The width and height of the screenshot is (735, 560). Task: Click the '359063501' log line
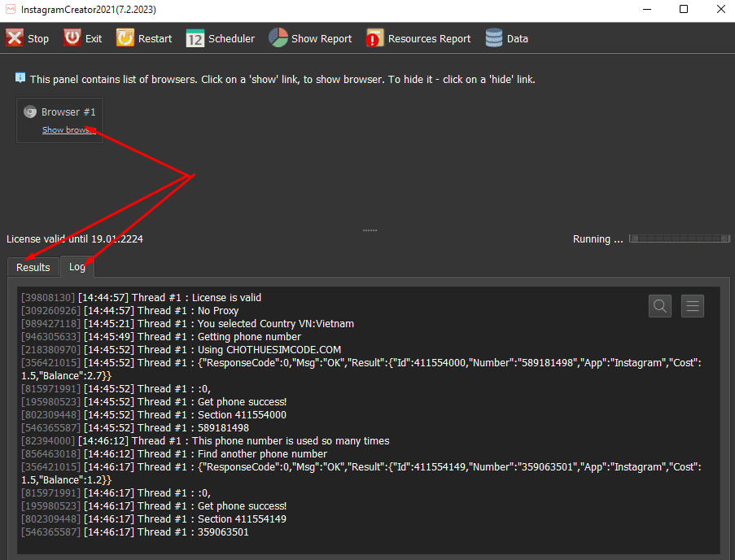point(135,532)
